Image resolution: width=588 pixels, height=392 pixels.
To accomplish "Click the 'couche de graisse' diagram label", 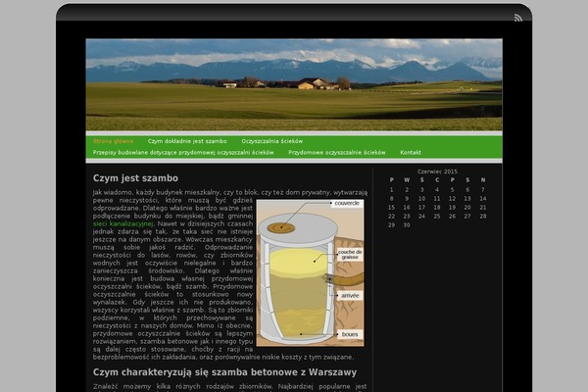I will pos(350,255).
